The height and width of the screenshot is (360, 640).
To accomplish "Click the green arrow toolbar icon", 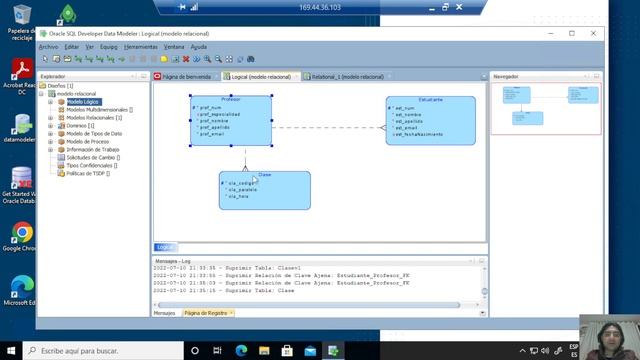I will (121, 59).
